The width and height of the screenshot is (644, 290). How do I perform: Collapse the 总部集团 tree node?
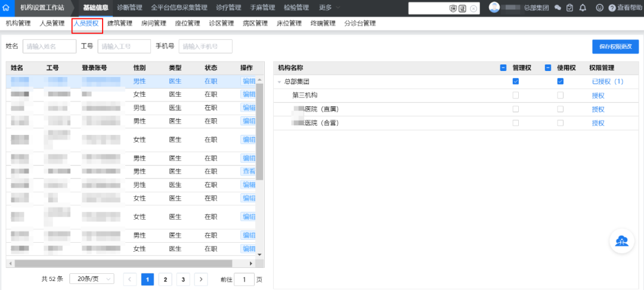pyautogui.click(x=279, y=82)
